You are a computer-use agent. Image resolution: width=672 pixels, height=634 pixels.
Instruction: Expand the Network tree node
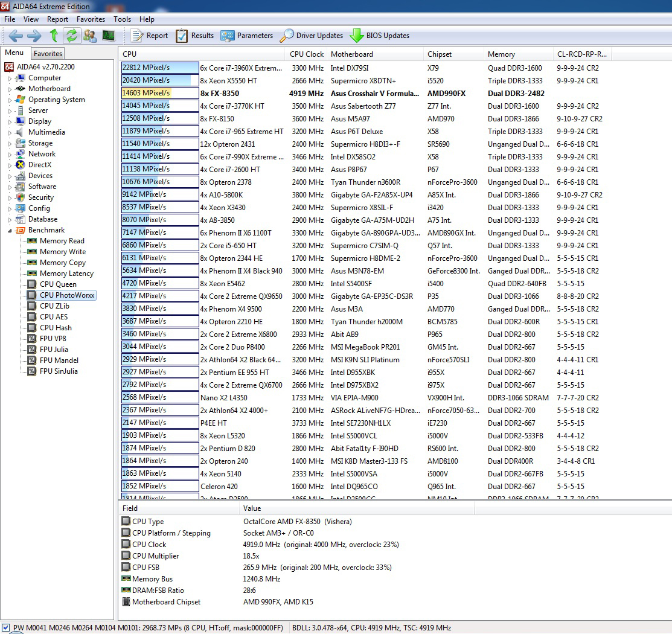coord(10,155)
